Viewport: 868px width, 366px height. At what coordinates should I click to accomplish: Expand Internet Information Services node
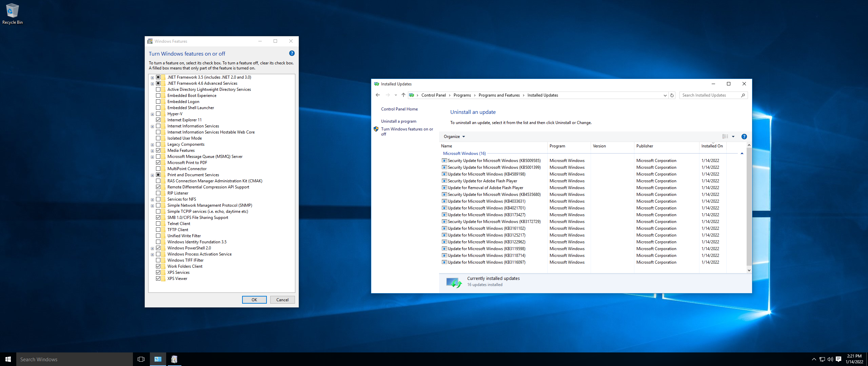pyautogui.click(x=152, y=126)
